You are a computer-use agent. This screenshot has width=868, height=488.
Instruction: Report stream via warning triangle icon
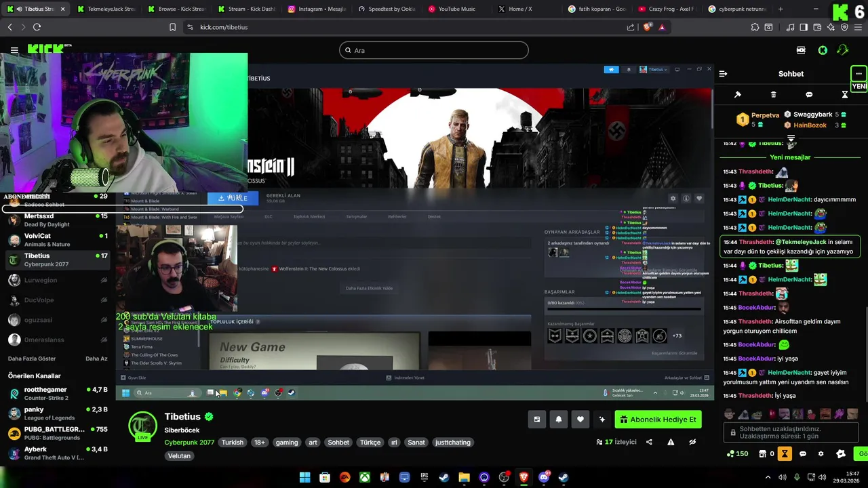pos(671,442)
